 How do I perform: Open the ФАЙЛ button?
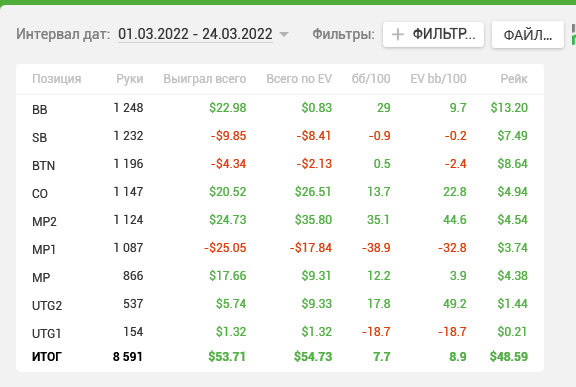click(x=528, y=35)
